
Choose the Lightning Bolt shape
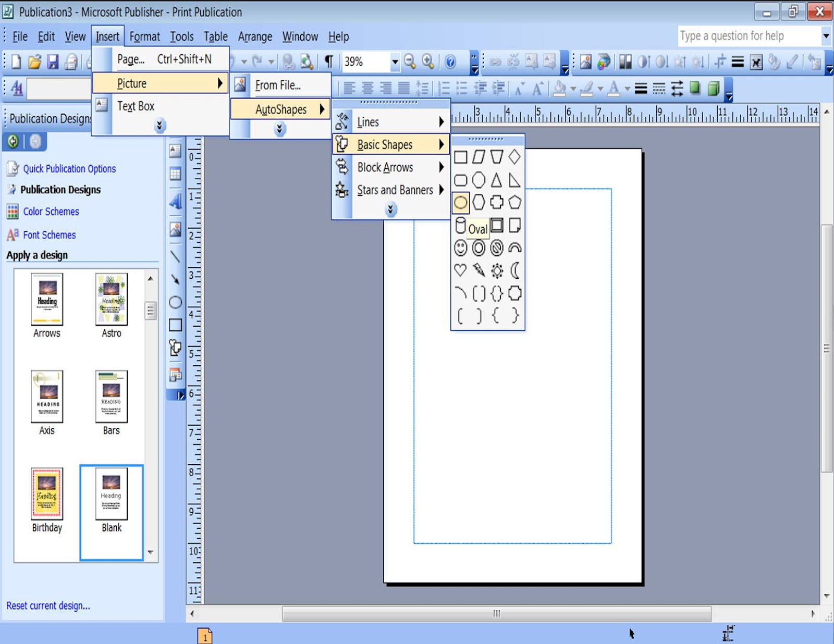pos(479,270)
